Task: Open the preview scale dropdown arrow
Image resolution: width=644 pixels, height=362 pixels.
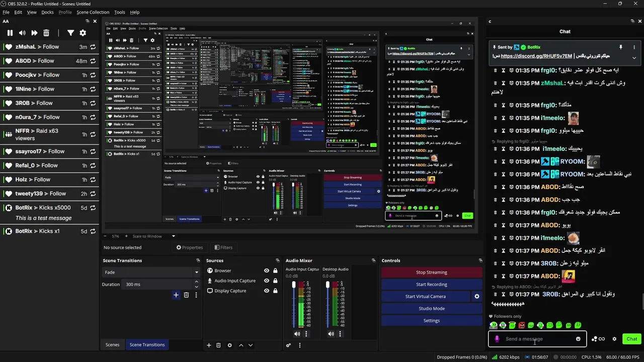Action: [x=174, y=236]
